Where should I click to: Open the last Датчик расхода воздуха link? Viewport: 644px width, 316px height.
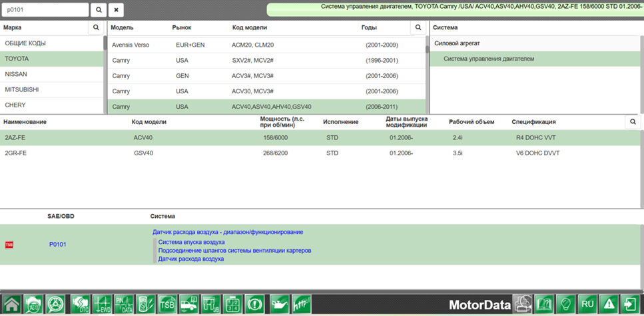pos(191,259)
